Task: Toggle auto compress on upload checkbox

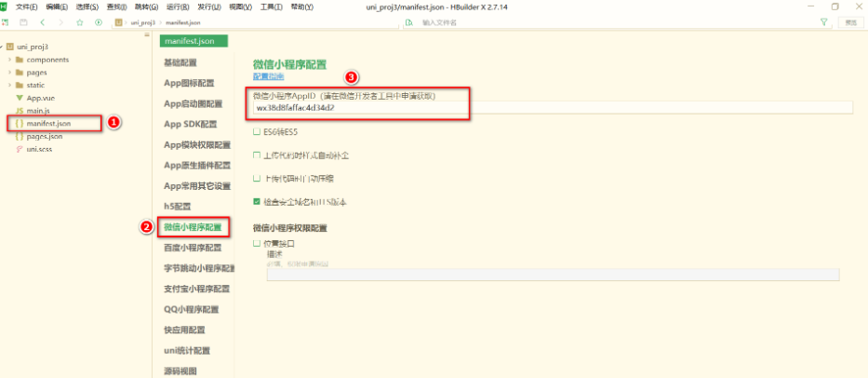Action: point(256,179)
